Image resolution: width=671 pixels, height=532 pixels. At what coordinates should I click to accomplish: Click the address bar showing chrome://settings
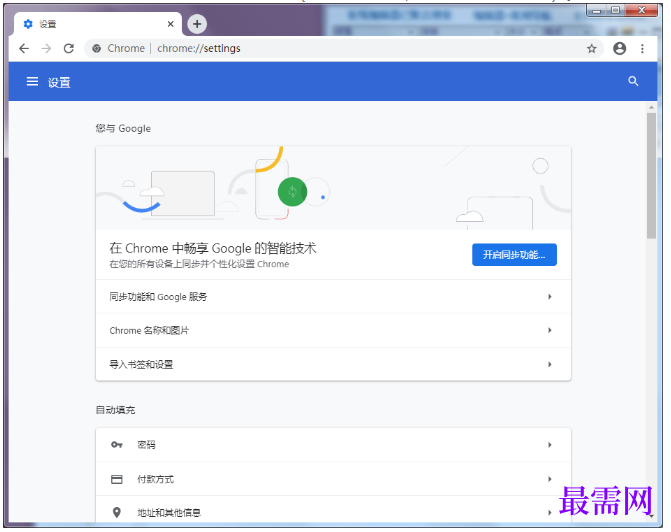344,48
